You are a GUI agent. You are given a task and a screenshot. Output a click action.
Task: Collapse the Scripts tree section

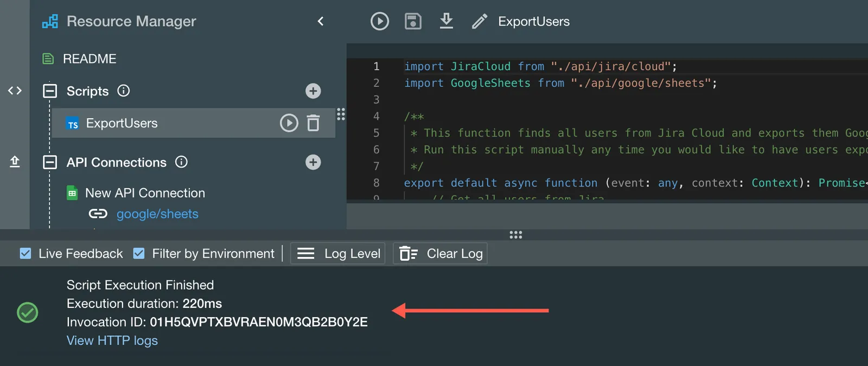coord(50,91)
